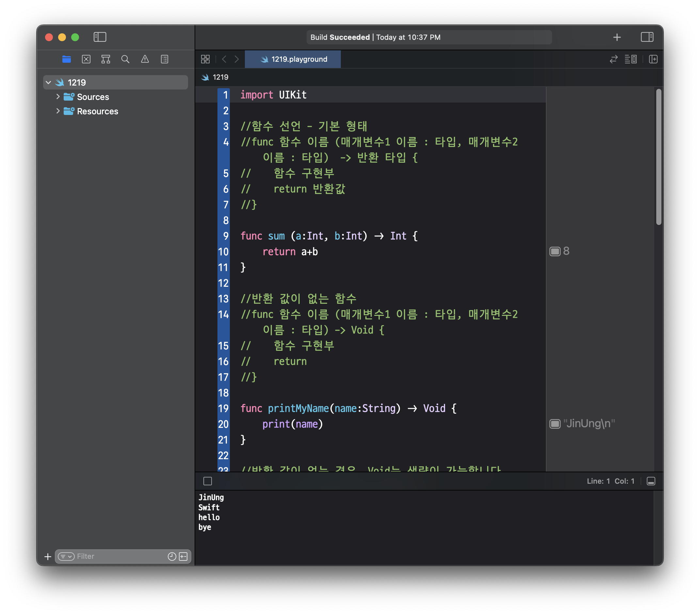Open the Find navigator magnifier

[x=125, y=59]
